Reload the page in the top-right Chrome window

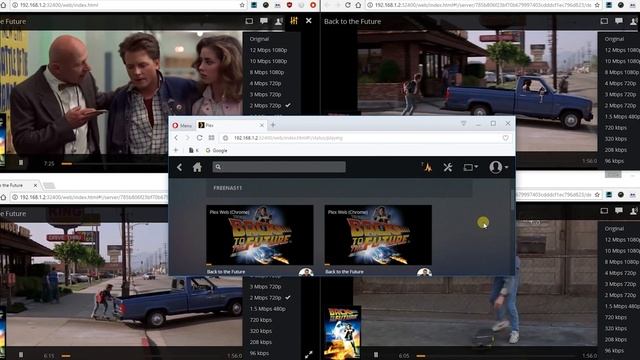[x=348, y=5]
